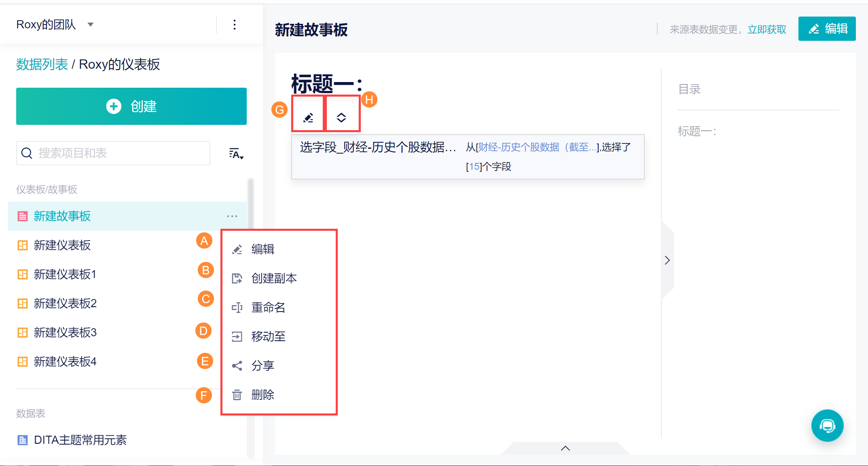The image size is (868, 466).
Task: Click the 分享 menu entry
Action: 263,366
